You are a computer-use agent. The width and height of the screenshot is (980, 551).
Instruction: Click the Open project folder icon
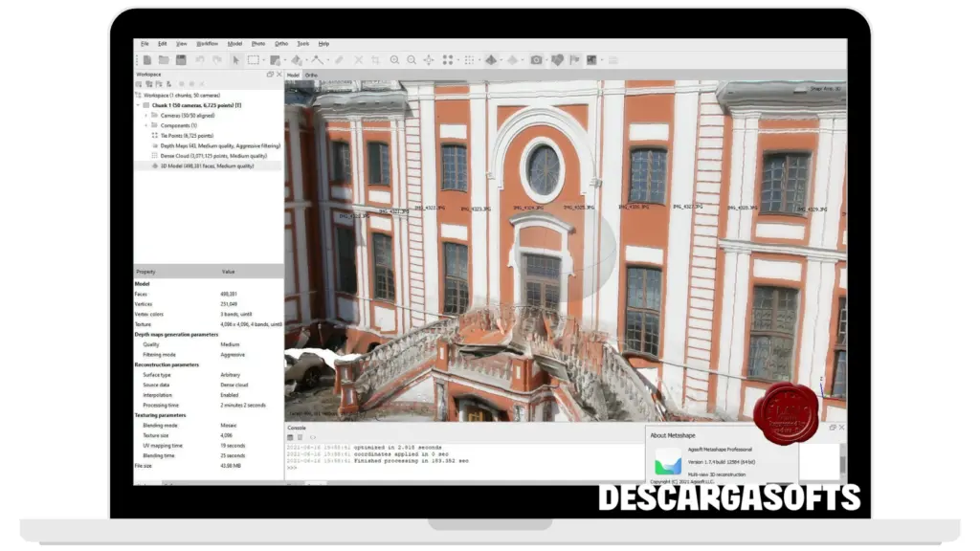pos(164,59)
